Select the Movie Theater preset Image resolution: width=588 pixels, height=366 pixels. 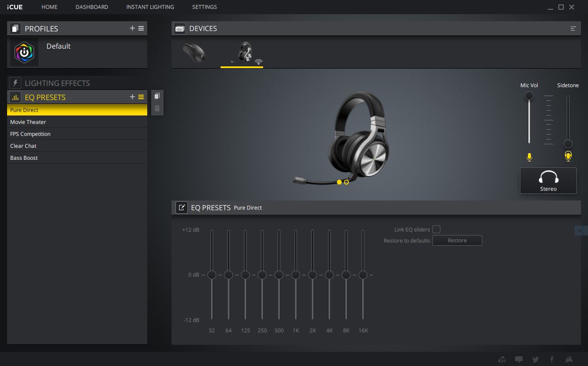coord(77,122)
